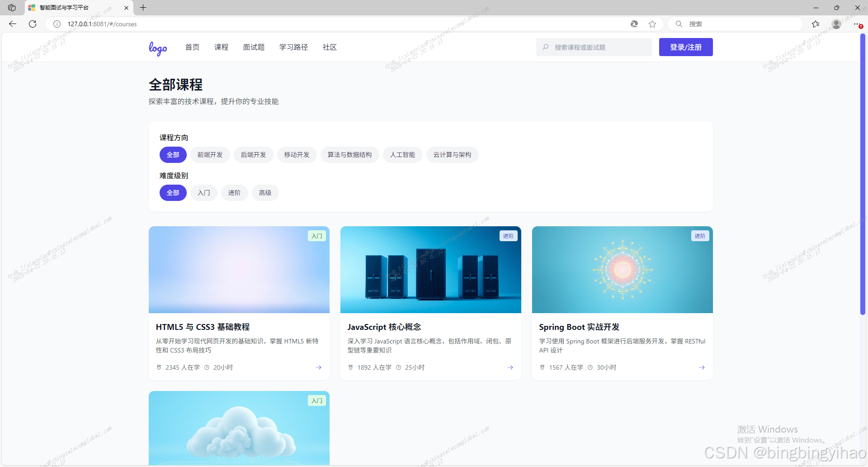
Task: Open HTML5 与 CSS3 基础教程 title
Action: pos(203,327)
